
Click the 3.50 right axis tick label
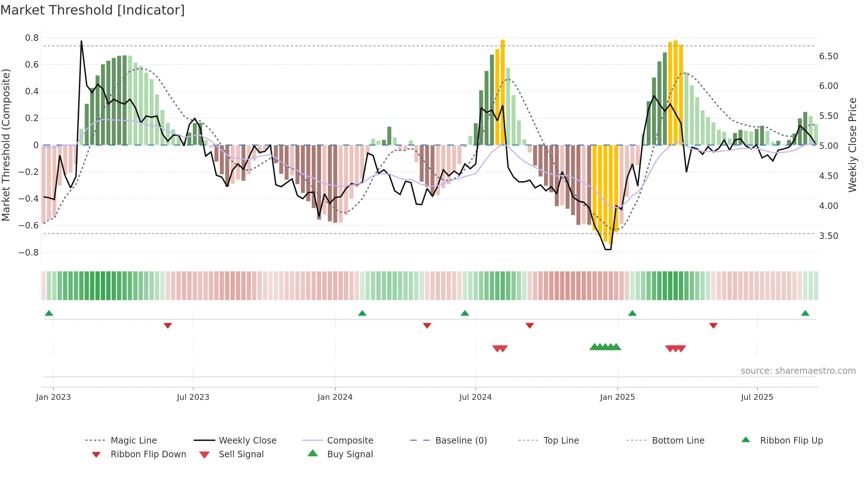click(829, 236)
